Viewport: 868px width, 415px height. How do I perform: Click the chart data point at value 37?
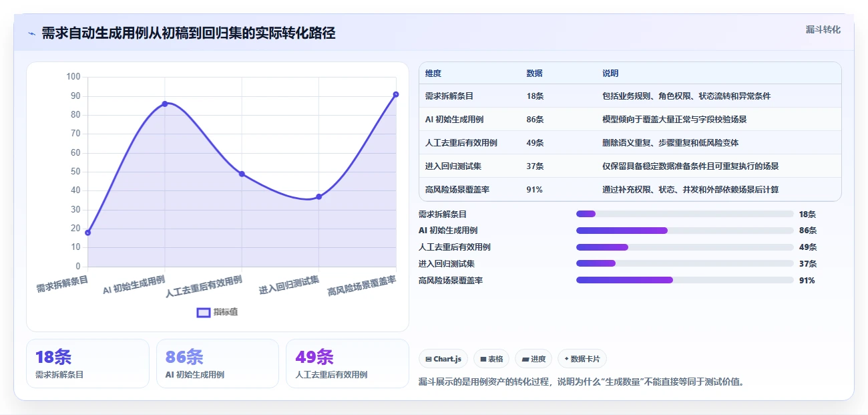[x=319, y=196]
